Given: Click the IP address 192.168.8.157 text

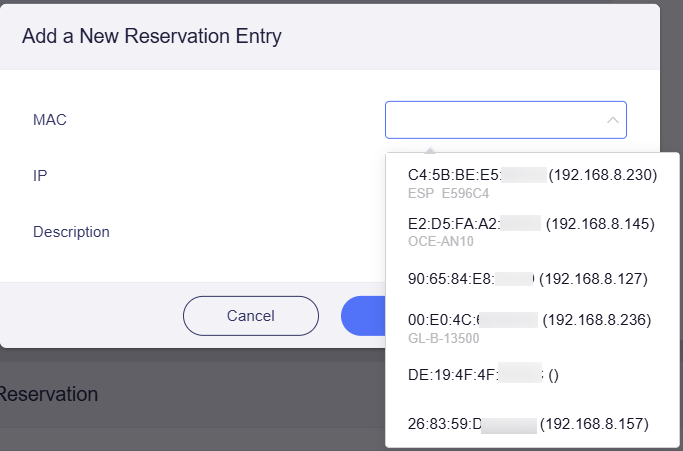Looking at the screenshot, I should pyautogui.click(x=594, y=425).
